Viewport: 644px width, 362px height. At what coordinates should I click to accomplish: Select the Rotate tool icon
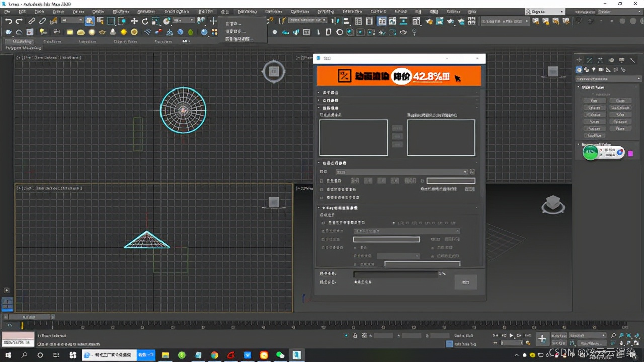coord(145,21)
